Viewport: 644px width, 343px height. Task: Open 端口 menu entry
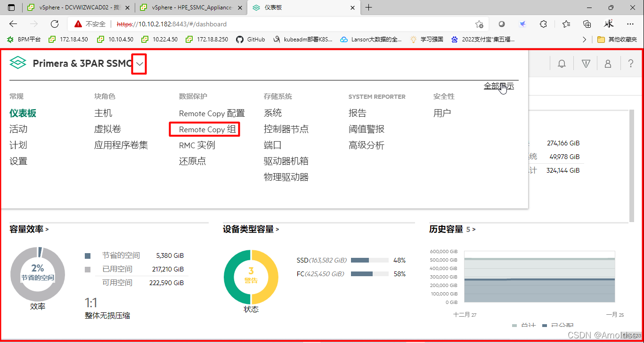pyautogui.click(x=273, y=145)
